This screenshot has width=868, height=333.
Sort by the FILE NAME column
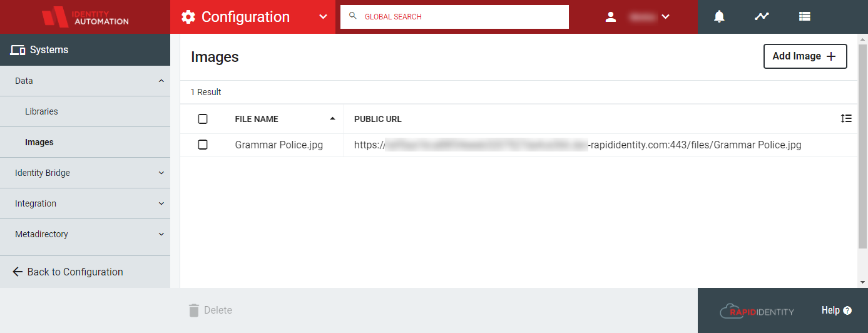pyautogui.click(x=257, y=119)
